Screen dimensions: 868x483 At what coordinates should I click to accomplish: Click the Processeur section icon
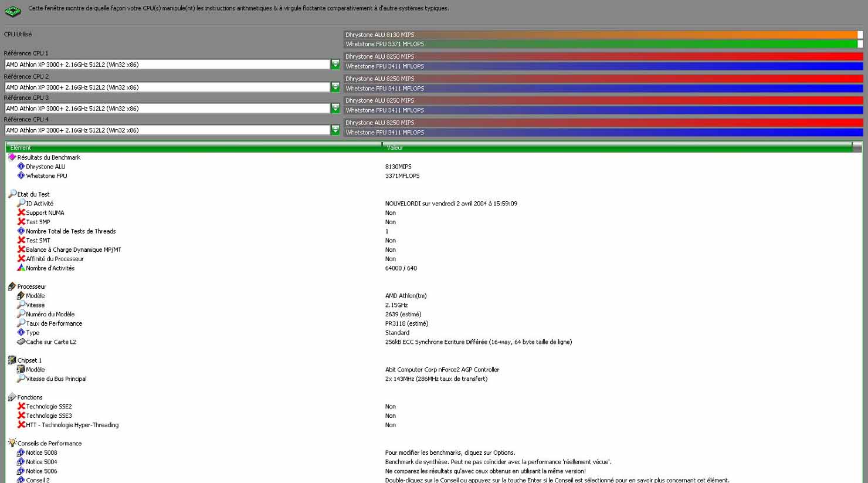pyautogui.click(x=12, y=286)
